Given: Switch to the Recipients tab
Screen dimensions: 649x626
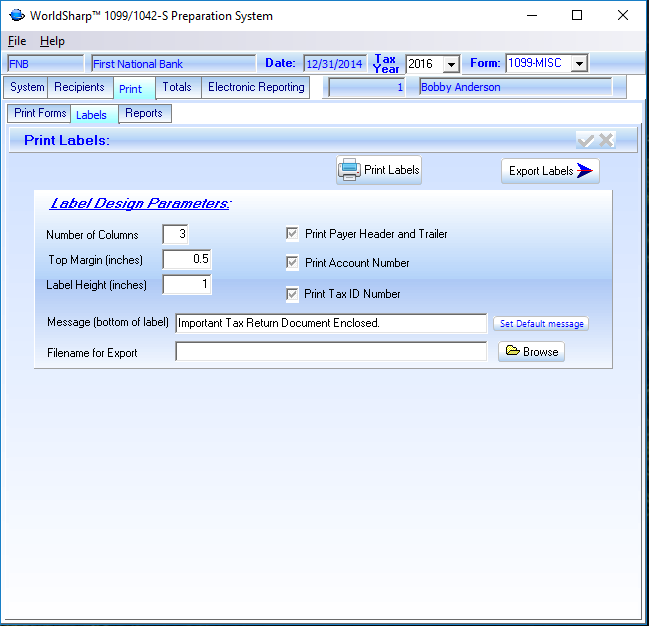Looking at the screenshot, I should click(79, 87).
